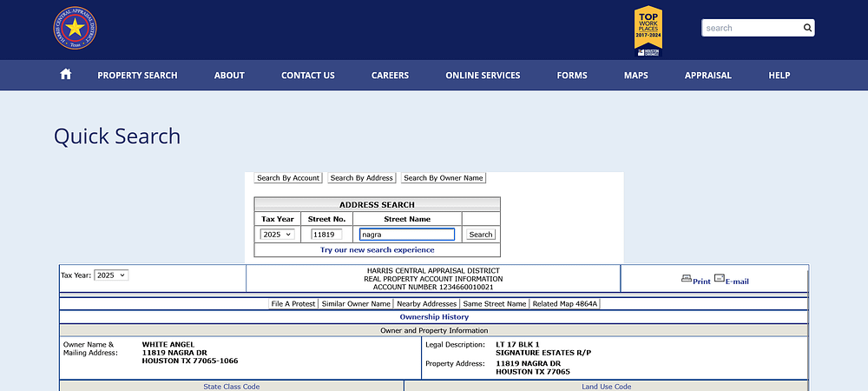Click the Print link
The image size is (868, 391).
pos(701,282)
